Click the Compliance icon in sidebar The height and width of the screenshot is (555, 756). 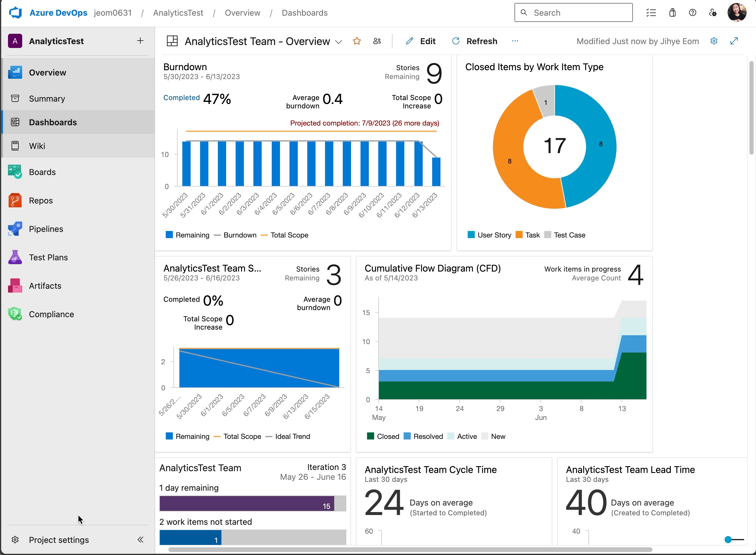point(15,314)
